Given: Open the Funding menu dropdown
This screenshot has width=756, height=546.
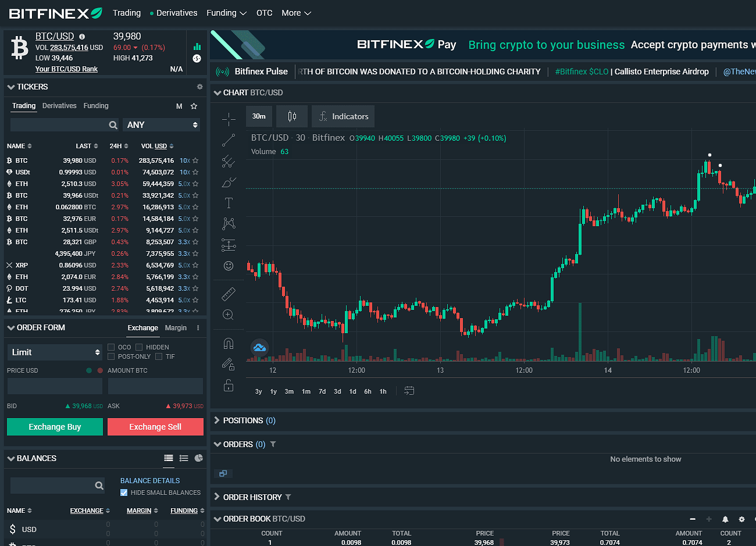Looking at the screenshot, I should click(x=227, y=13).
